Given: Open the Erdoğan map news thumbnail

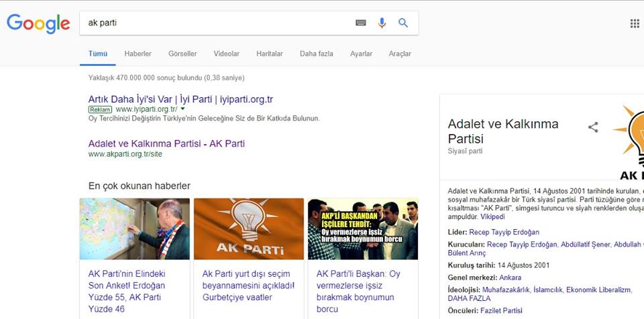Looking at the screenshot, I should point(134,229).
